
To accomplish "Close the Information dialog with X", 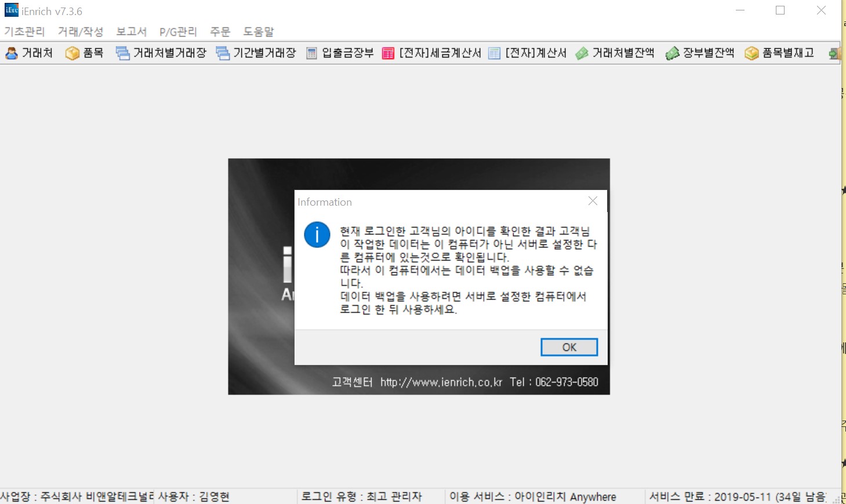I will pyautogui.click(x=593, y=201).
